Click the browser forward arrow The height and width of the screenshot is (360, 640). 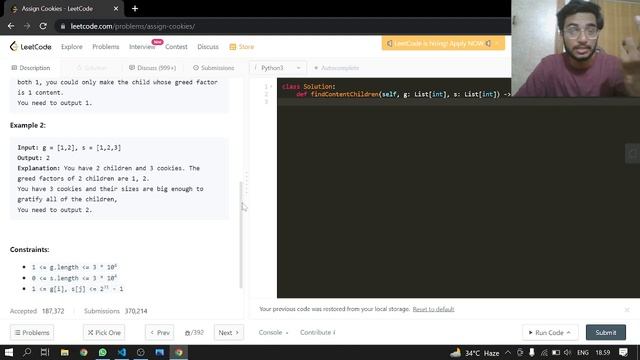(27, 26)
